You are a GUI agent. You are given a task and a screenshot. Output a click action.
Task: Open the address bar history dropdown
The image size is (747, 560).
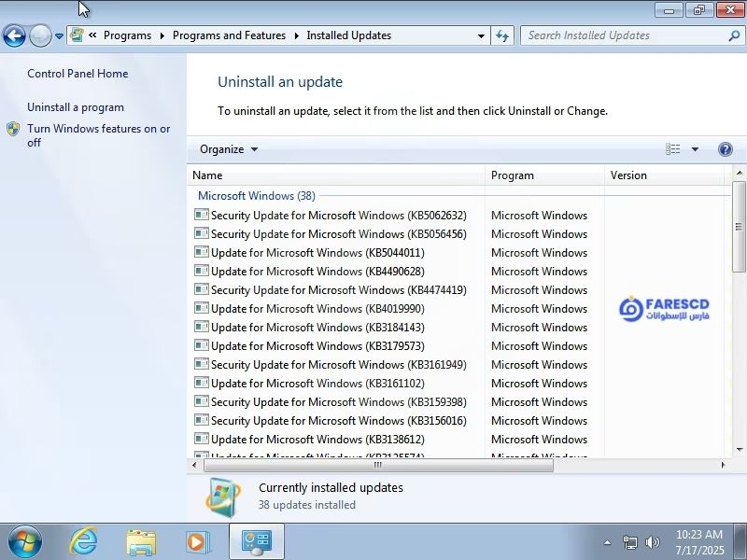click(x=481, y=35)
